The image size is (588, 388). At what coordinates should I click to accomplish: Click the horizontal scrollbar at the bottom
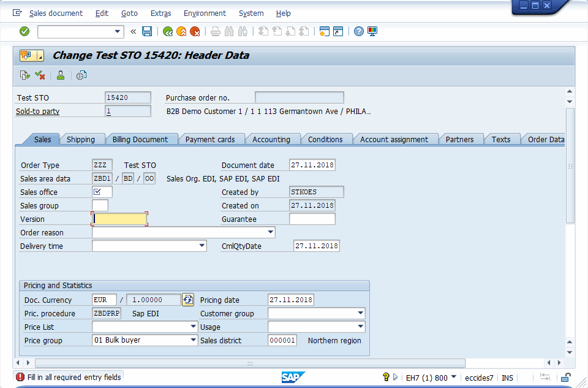pos(250,363)
